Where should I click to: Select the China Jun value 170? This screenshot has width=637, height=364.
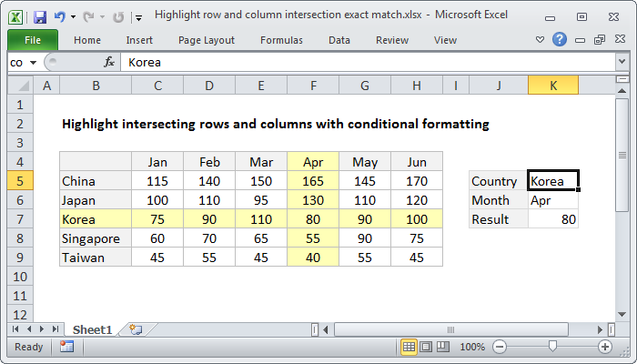tap(417, 181)
